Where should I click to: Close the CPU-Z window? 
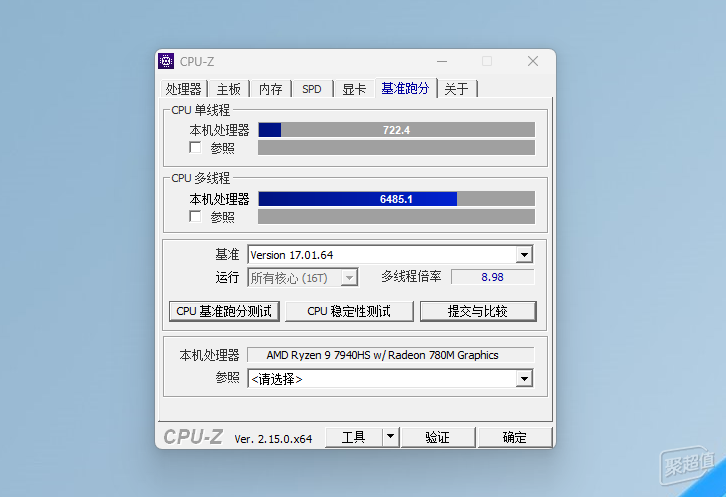(533, 61)
